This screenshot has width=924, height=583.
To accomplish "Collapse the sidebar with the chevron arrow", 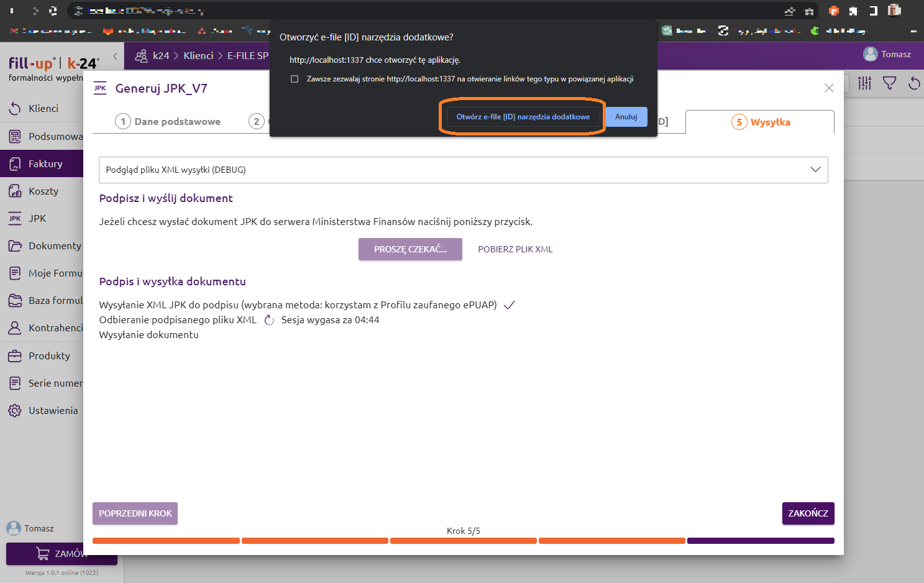I will (x=116, y=56).
